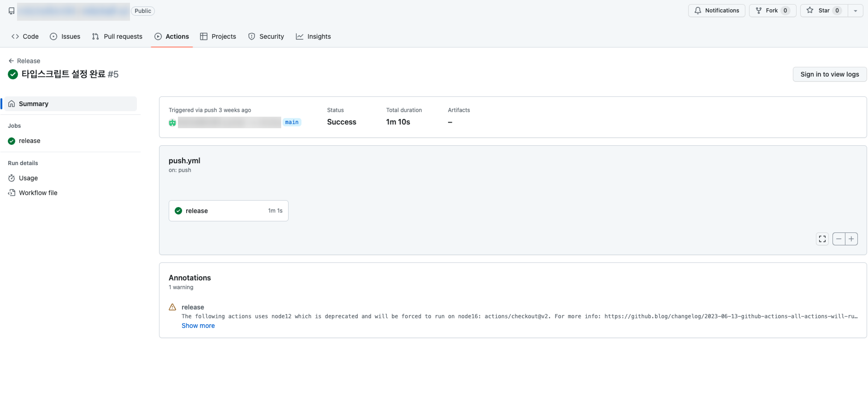Fork this repository
868x416 pixels.
[772, 11]
